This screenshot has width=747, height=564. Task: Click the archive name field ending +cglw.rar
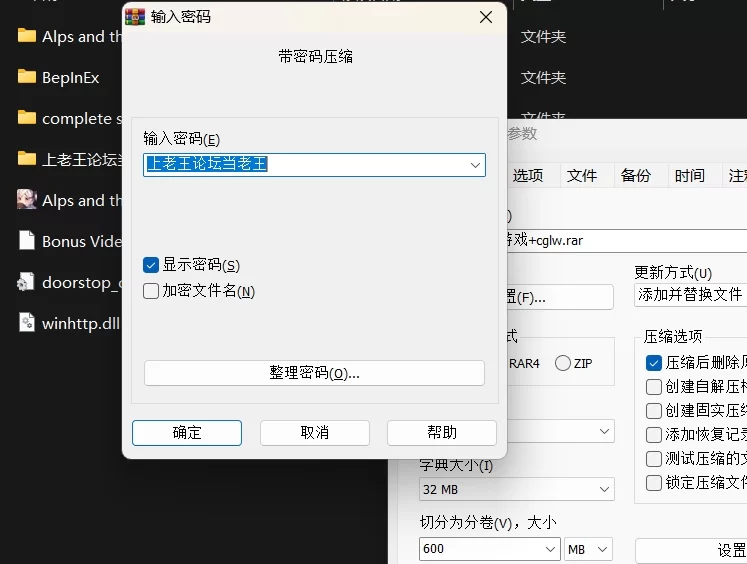[627, 241]
